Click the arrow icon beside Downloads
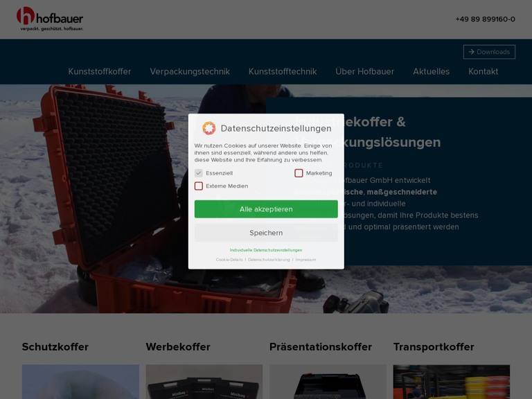The image size is (532, 399). tap(471, 52)
